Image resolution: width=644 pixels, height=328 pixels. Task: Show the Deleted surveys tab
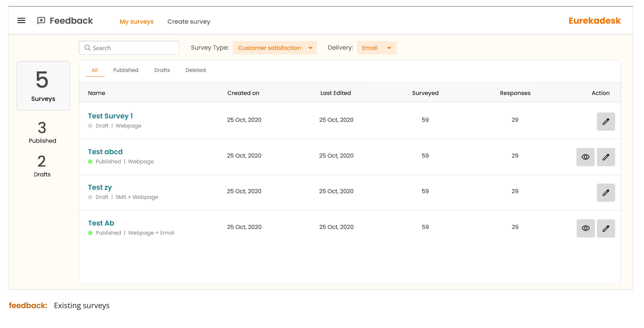click(x=196, y=70)
